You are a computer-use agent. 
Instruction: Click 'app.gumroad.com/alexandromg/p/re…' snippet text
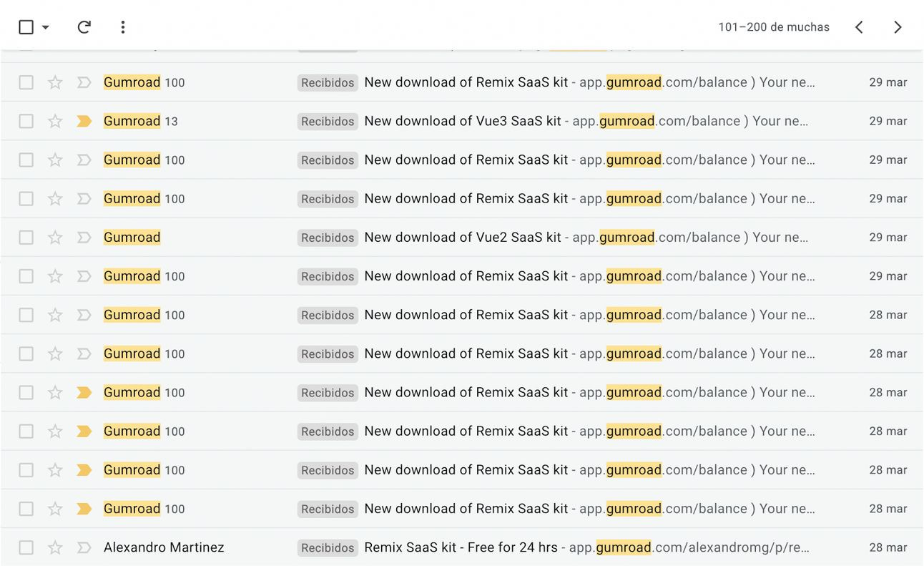tap(689, 547)
